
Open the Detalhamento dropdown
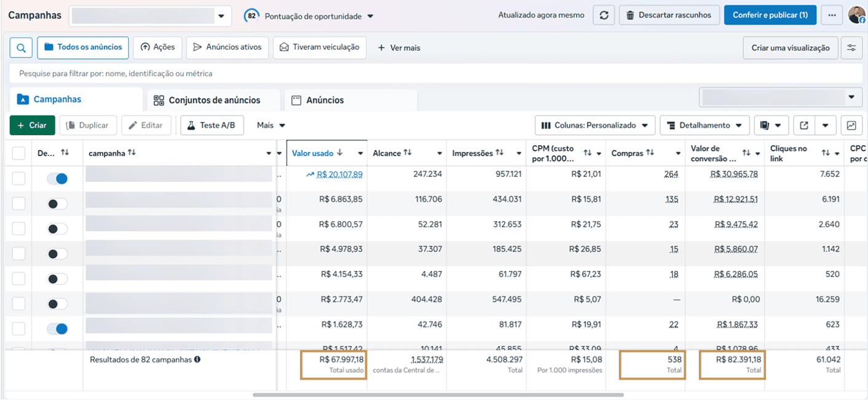[x=704, y=125]
